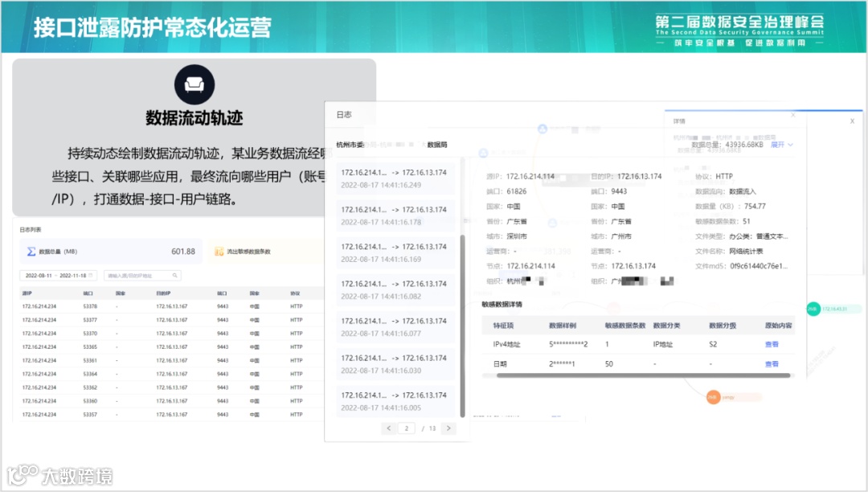Close the far-right panel with X

click(852, 121)
